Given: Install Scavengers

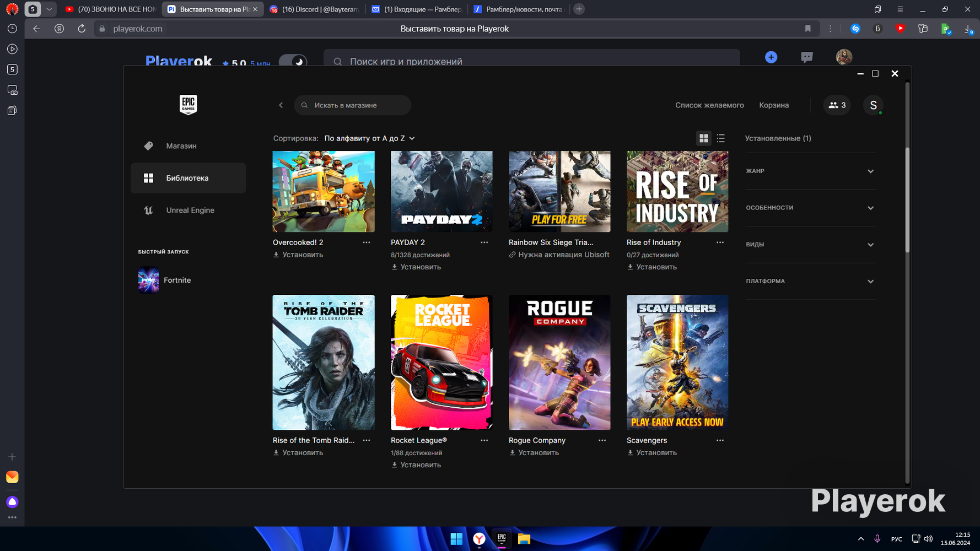Looking at the screenshot, I should (652, 452).
